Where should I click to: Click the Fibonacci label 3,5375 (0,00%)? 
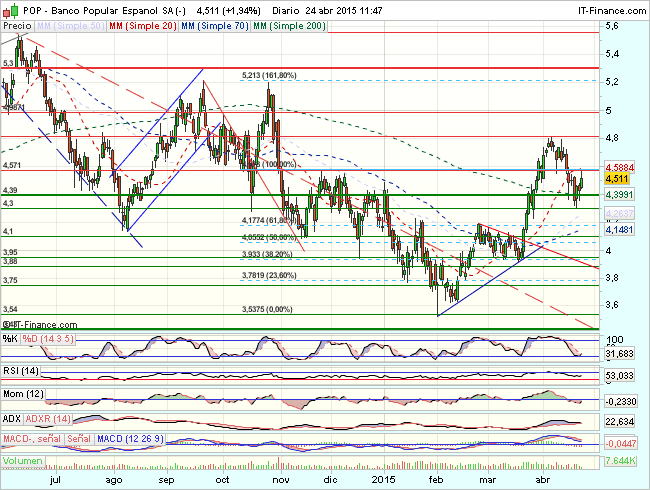click(267, 309)
